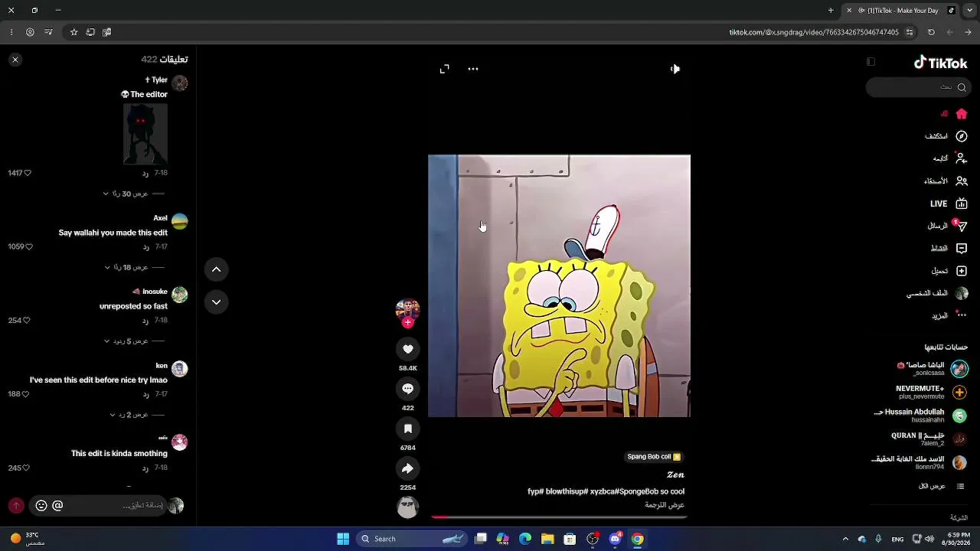Image resolution: width=980 pixels, height=551 pixels.
Task: Open the image attached to Tyler's comment
Action: (x=145, y=134)
